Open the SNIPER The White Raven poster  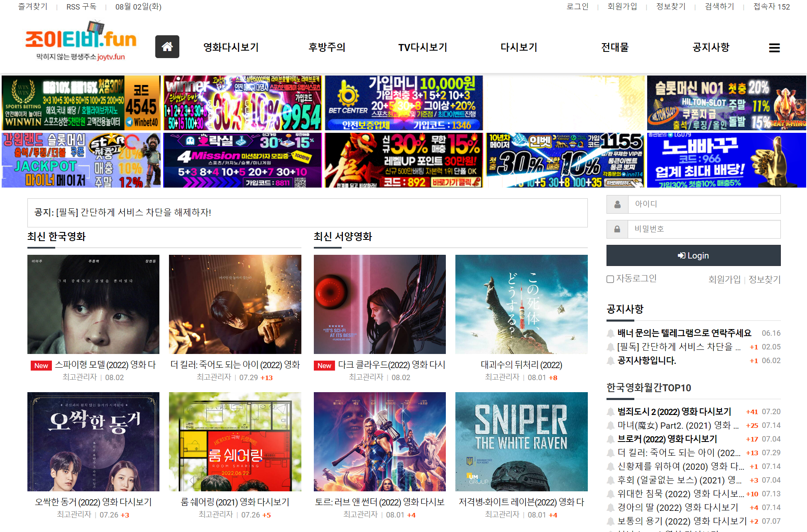[521, 442]
